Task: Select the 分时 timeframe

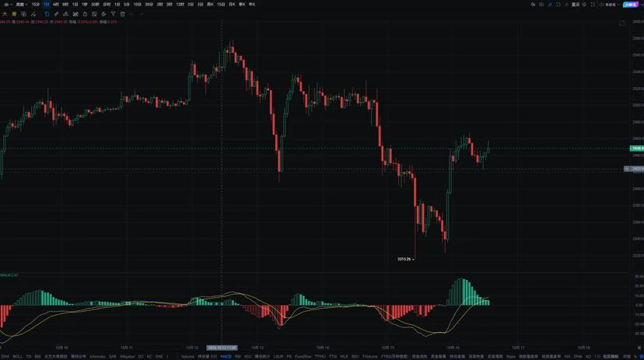Action: 107,4
